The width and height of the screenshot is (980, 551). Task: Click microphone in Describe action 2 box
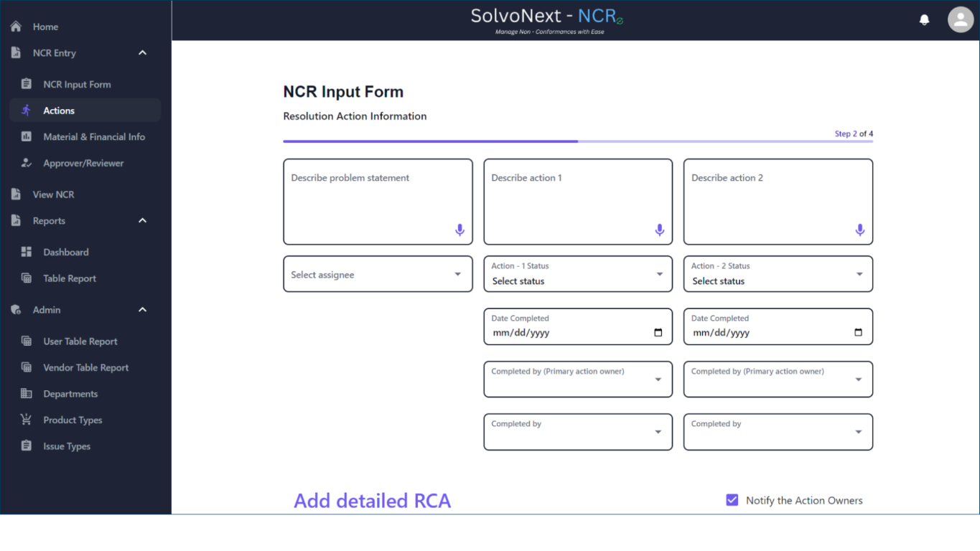tap(859, 230)
